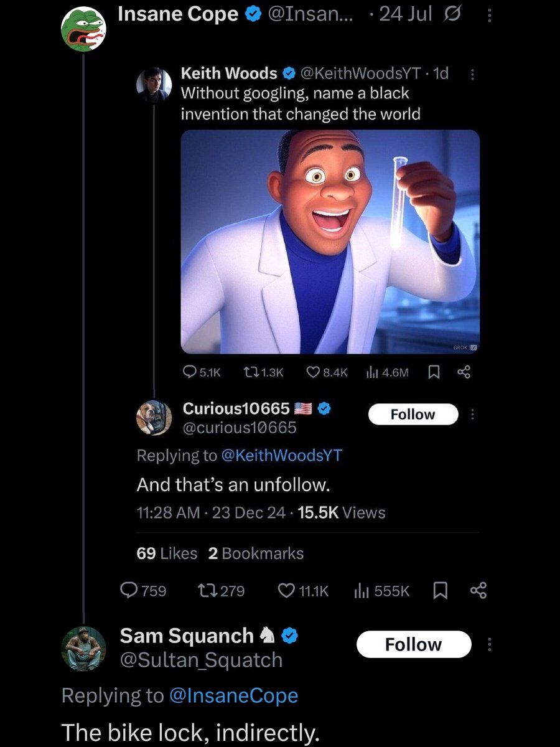
Task: Follow Curious10665 in the screenshot
Action: [x=413, y=415]
